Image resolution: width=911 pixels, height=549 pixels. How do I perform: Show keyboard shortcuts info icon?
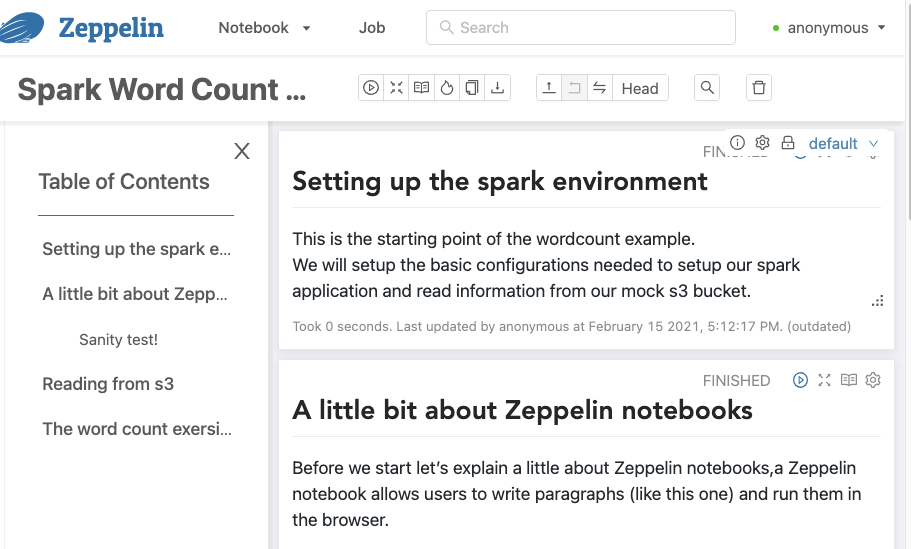point(737,142)
